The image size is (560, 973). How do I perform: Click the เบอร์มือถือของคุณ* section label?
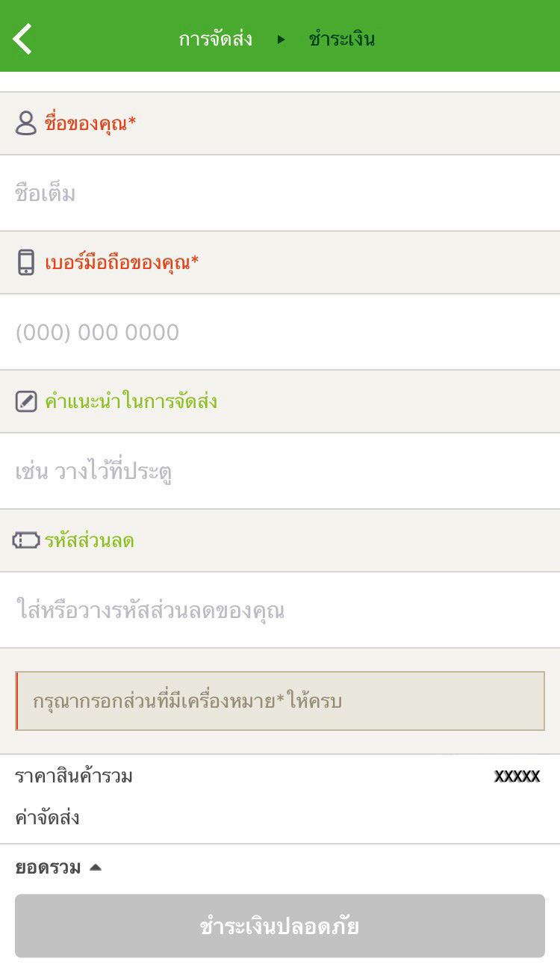[121, 262]
